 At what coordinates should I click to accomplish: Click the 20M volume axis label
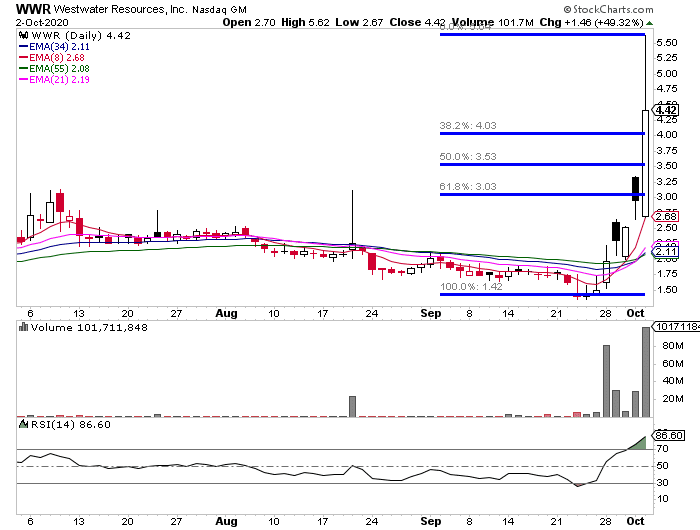click(673, 399)
